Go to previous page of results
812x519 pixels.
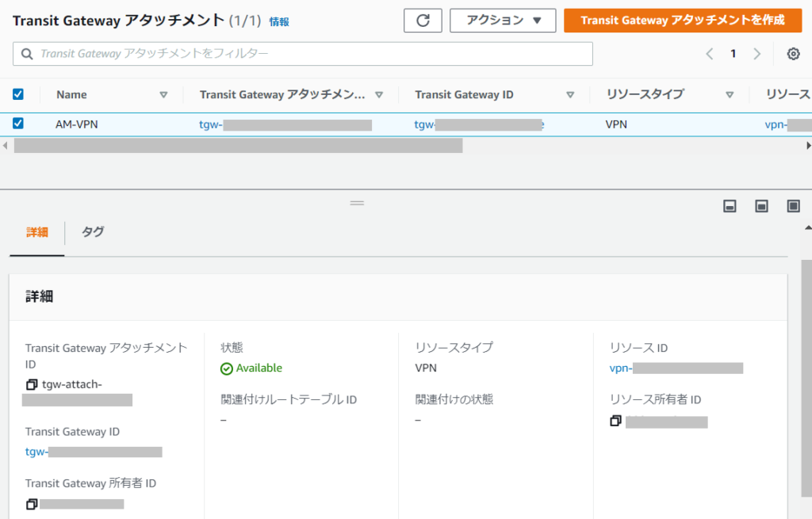click(x=710, y=54)
